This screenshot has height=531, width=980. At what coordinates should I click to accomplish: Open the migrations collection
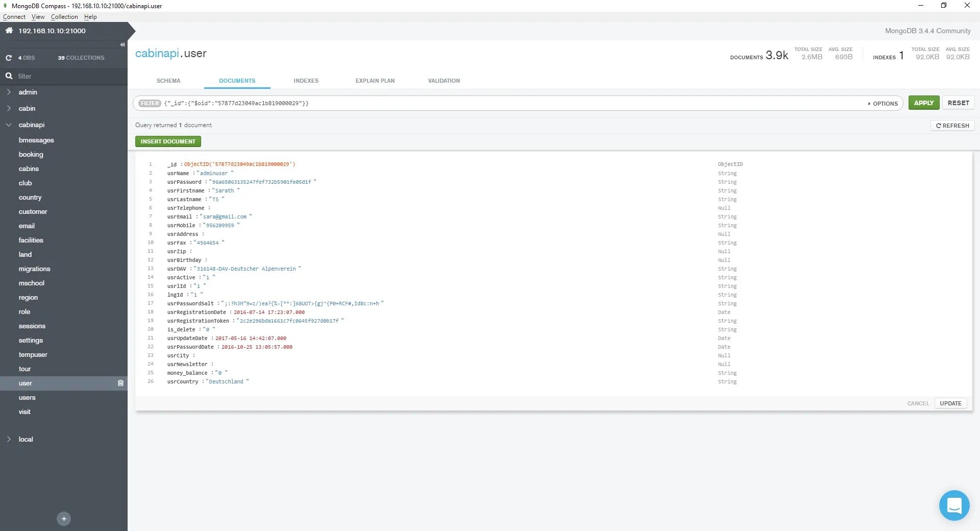point(34,269)
